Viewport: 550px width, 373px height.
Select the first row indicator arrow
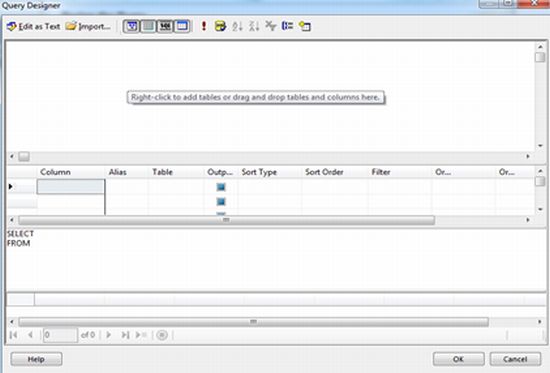pos(11,187)
